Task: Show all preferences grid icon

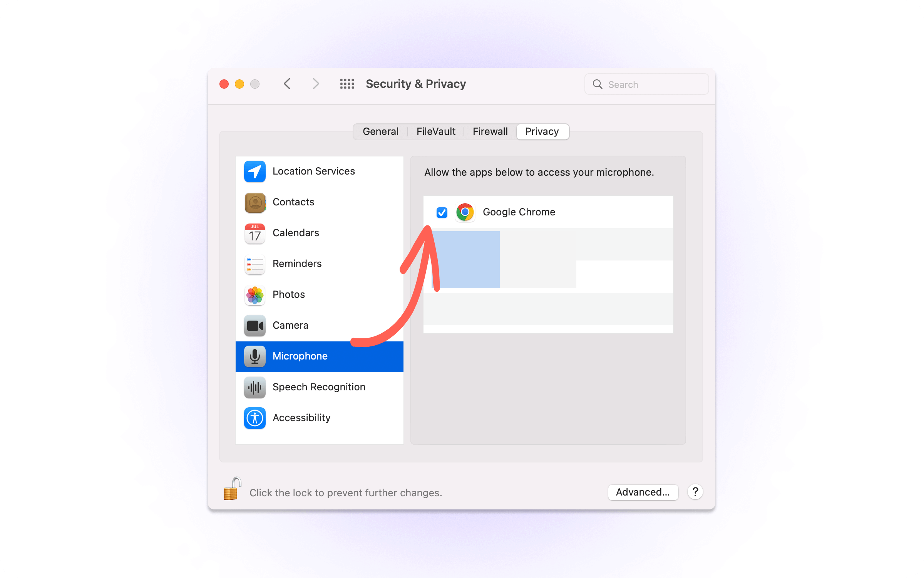Action: click(x=347, y=84)
